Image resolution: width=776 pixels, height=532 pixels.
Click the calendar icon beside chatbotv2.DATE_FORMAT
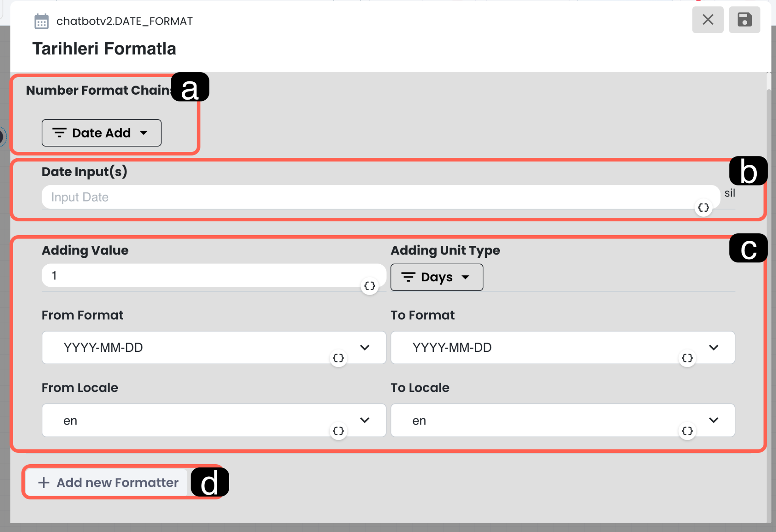[x=41, y=21]
